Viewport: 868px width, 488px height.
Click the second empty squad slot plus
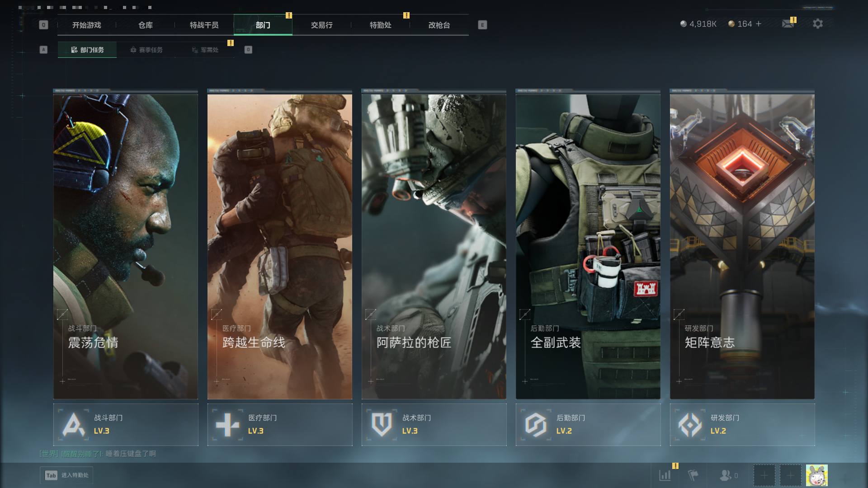(790, 475)
